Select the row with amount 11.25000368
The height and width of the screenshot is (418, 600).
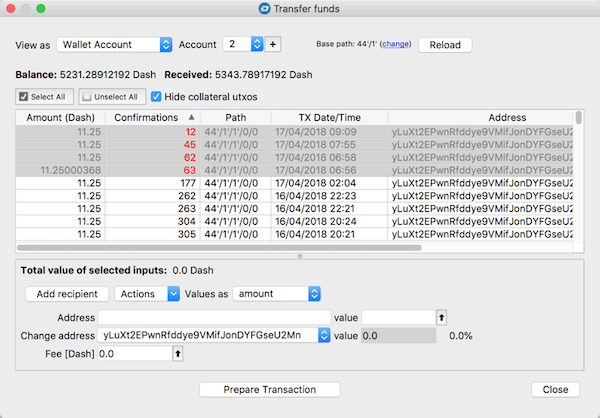coord(294,170)
